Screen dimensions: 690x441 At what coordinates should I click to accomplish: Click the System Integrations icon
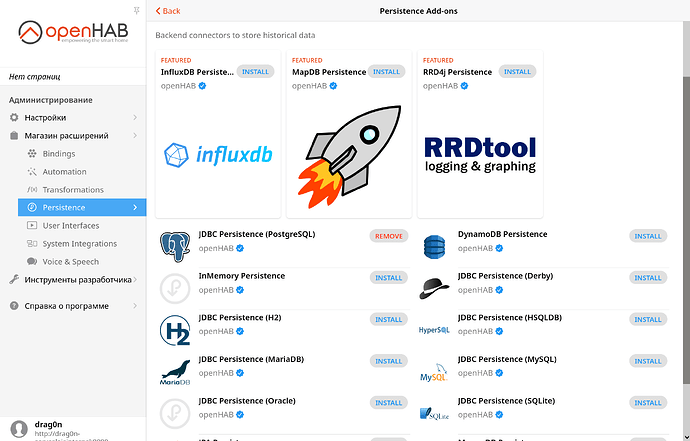(x=32, y=243)
